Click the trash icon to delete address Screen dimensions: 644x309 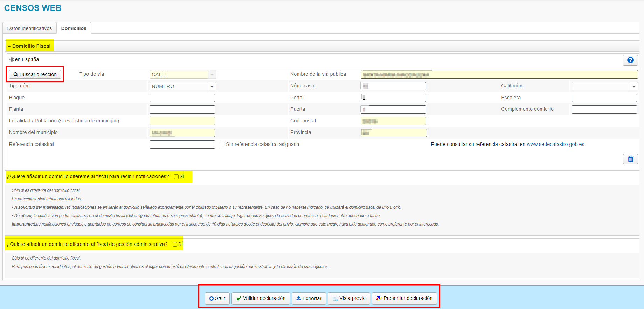(x=630, y=159)
